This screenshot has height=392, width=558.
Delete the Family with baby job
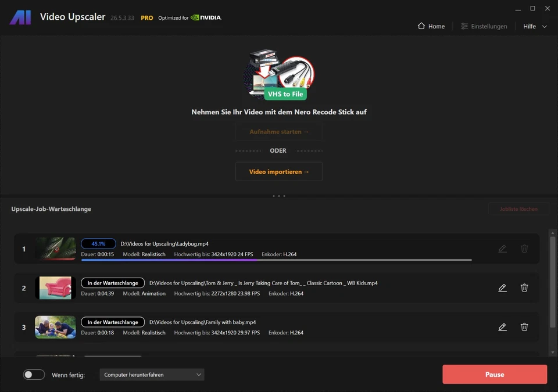[524, 327]
